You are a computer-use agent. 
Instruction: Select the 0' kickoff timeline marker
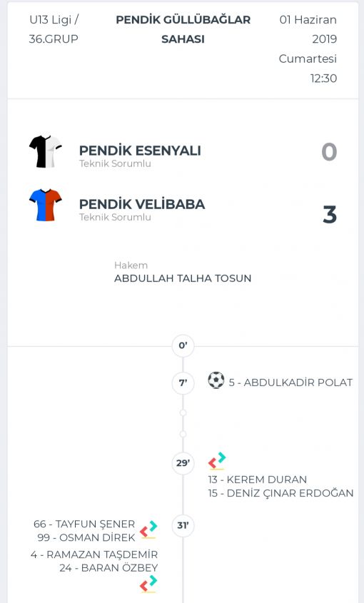pos(183,345)
